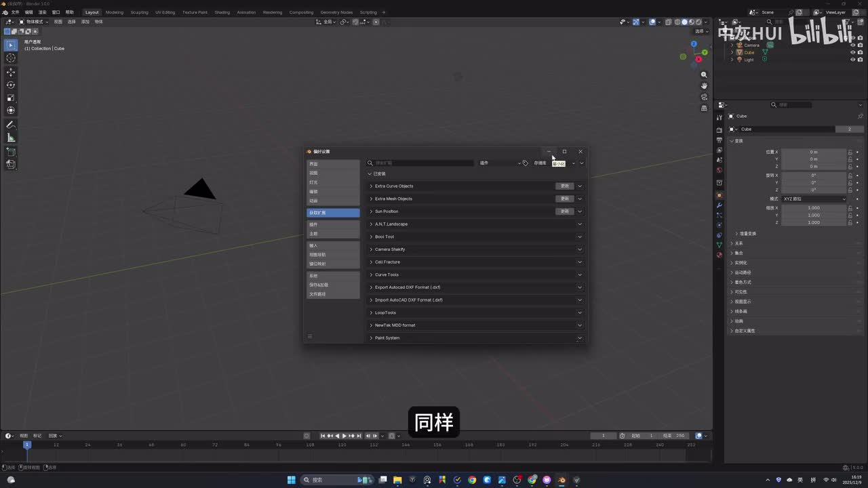Update the Sun Position extension
This screenshot has width=868, height=488.
[x=565, y=211]
